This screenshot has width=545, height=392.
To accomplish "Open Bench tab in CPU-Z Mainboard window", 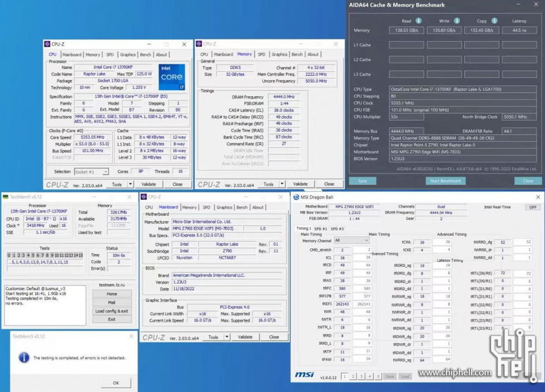I will (242, 207).
